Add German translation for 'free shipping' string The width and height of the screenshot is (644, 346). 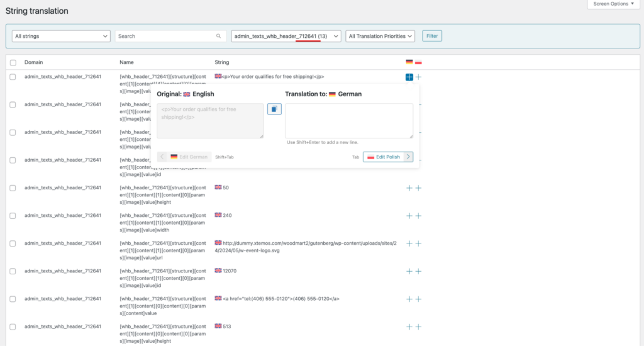tap(409, 77)
